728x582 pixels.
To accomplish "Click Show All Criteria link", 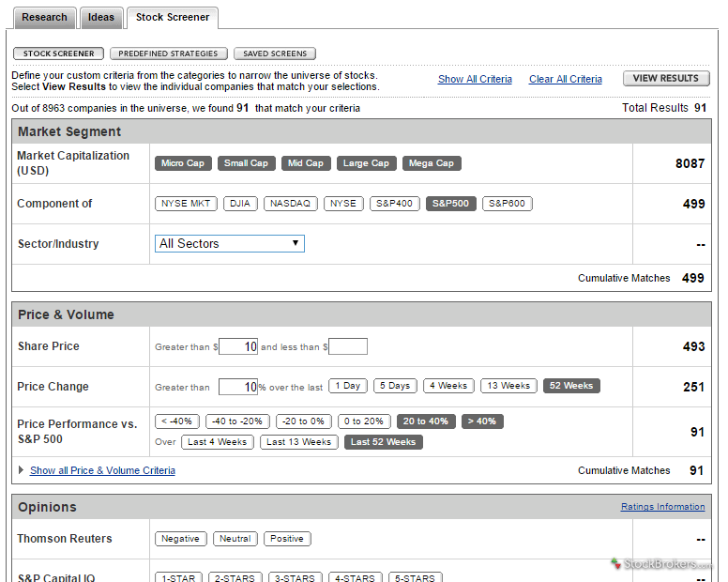I will [475, 79].
